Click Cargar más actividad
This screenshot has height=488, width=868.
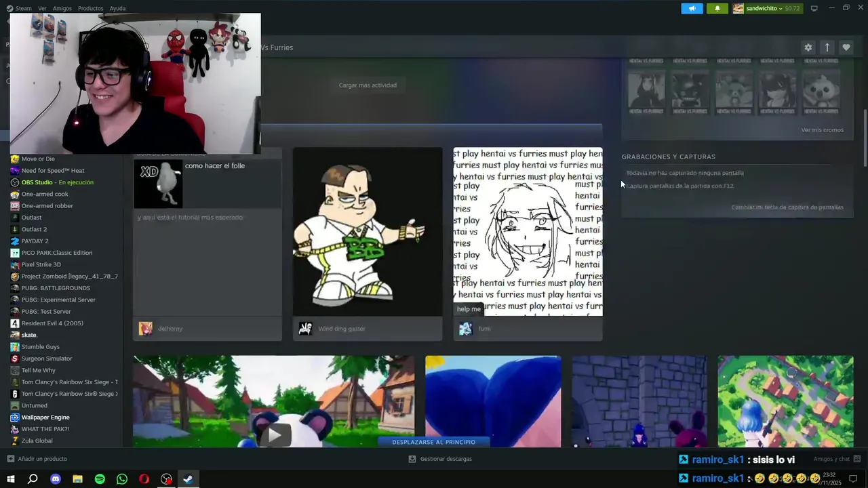click(x=368, y=85)
